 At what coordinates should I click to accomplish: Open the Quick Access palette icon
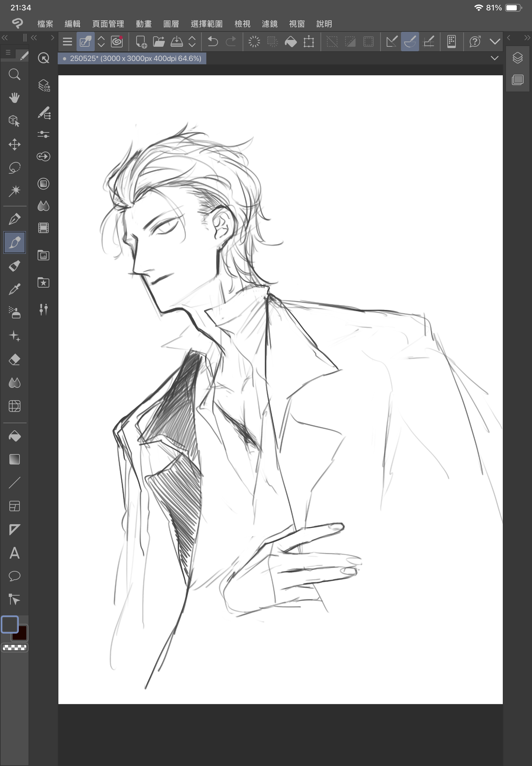43,58
